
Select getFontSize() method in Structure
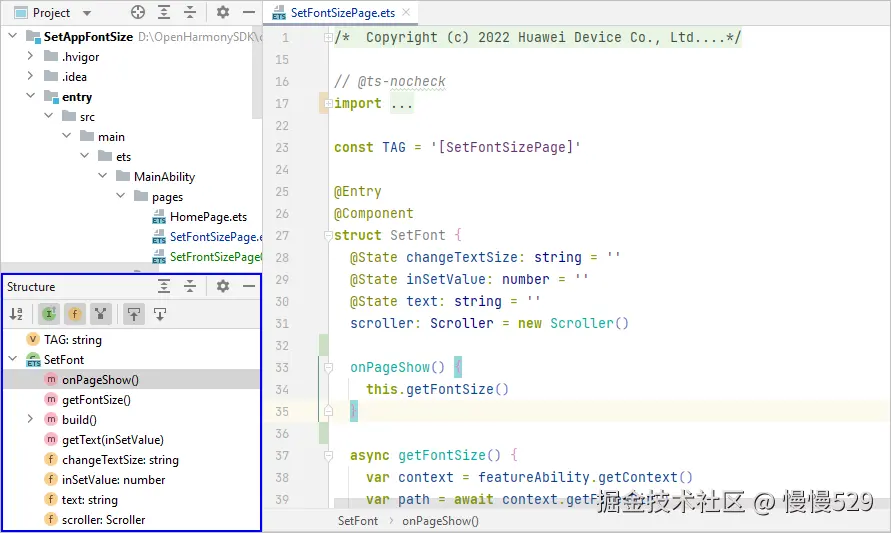click(x=96, y=400)
